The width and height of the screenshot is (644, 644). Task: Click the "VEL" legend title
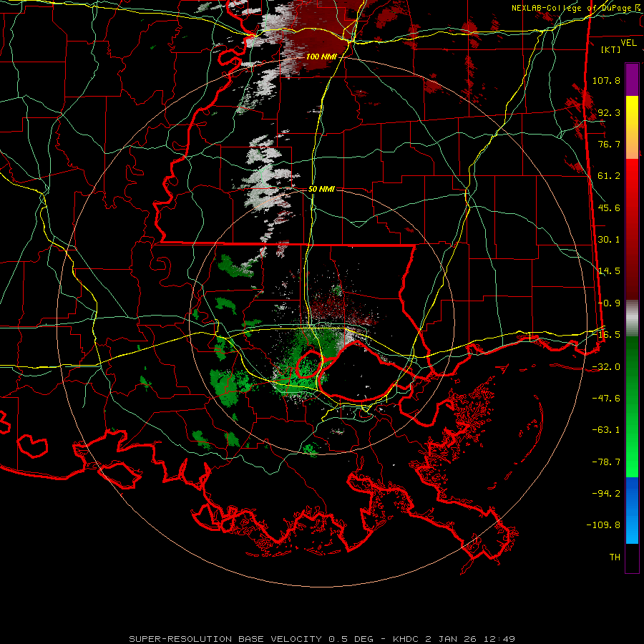[628, 42]
